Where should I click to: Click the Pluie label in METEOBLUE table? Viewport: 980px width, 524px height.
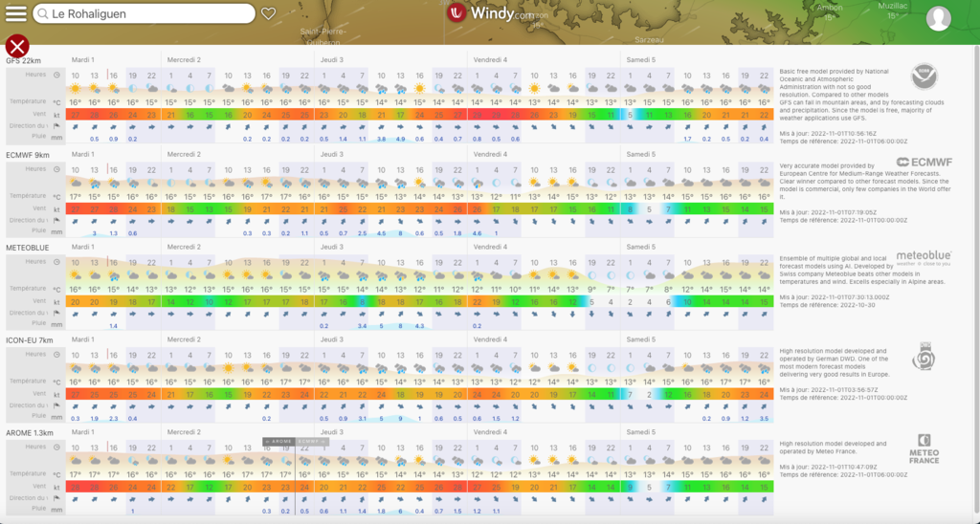coord(38,323)
